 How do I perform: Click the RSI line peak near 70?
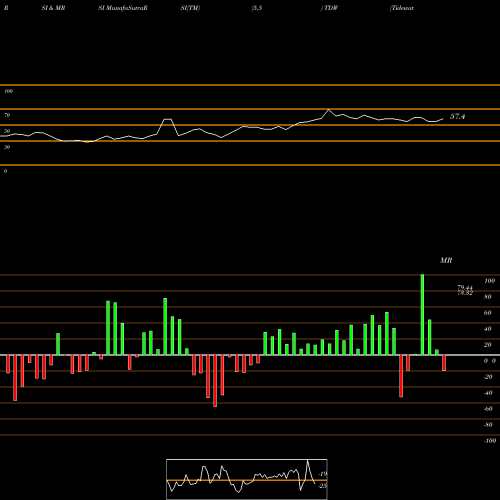pyautogui.click(x=329, y=110)
